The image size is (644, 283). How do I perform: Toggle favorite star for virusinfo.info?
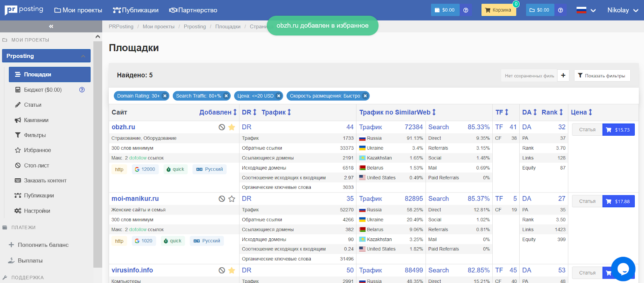tap(232, 271)
